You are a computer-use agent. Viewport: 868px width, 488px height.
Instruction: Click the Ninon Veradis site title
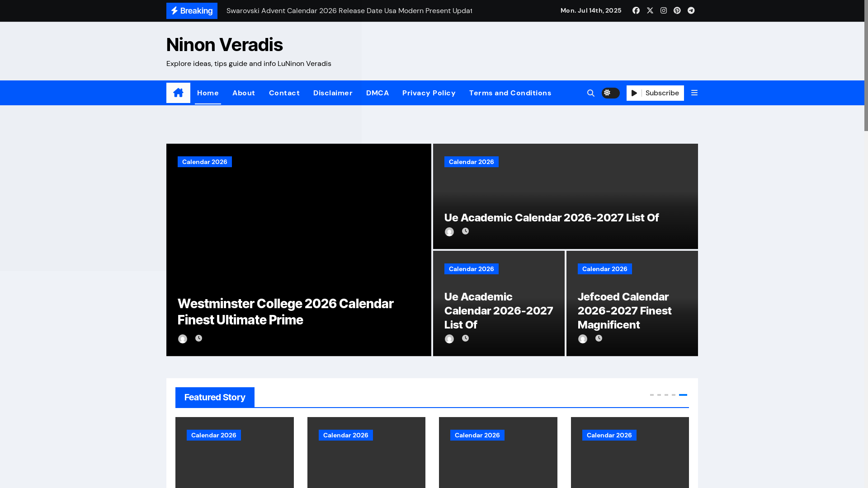(x=224, y=45)
